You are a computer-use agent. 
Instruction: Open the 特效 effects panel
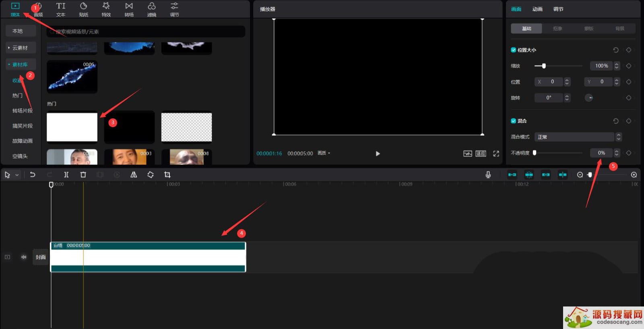tap(106, 9)
